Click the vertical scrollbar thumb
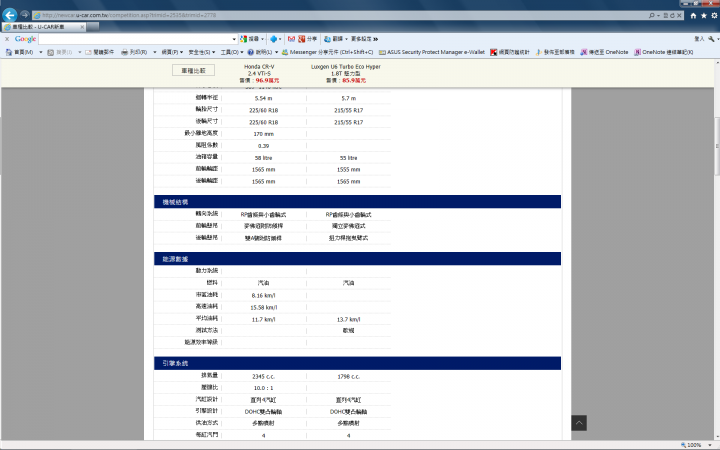The width and height of the screenshot is (720, 450). [x=717, y=146]
